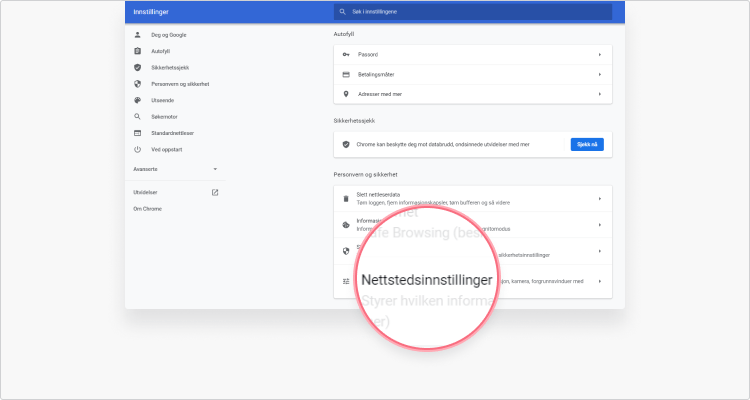Click the external link icon next to Utvidelser

point(215,192)
